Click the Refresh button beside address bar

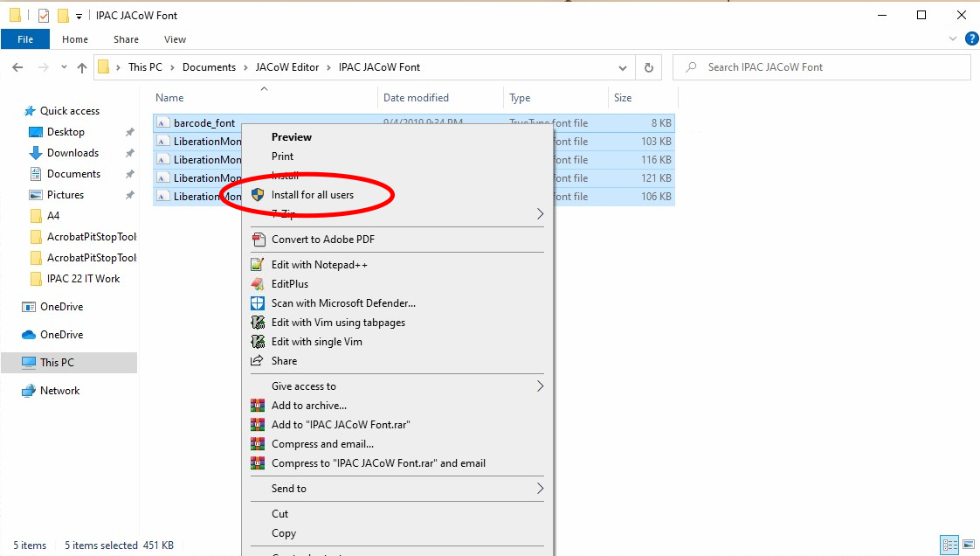pyautogui.click(x=648, y=67)
